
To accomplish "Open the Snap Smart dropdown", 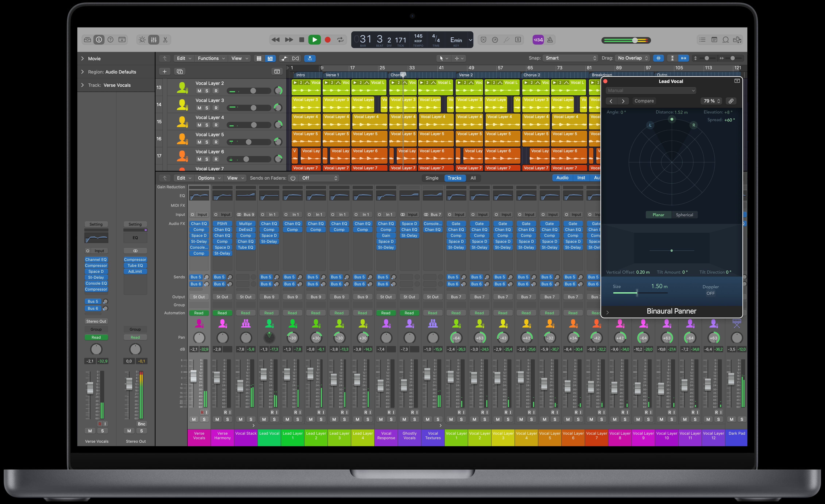I will (x=570, y=58).
